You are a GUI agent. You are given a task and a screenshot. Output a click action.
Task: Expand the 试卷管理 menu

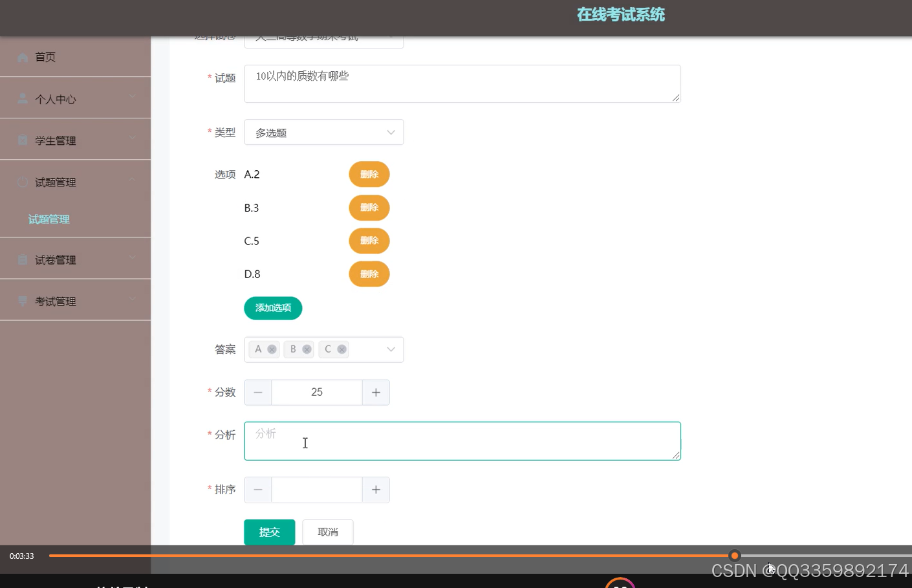pyautogui.click(x=75, y=259)
